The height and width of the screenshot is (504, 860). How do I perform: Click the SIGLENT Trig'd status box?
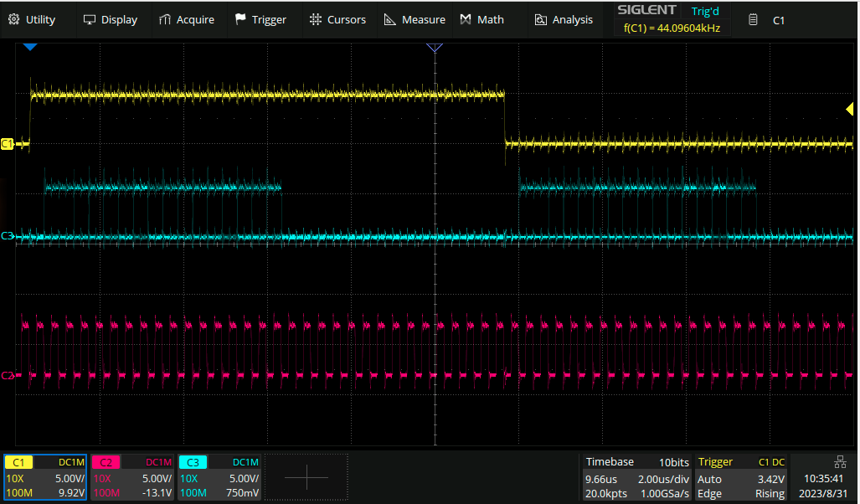672,11
